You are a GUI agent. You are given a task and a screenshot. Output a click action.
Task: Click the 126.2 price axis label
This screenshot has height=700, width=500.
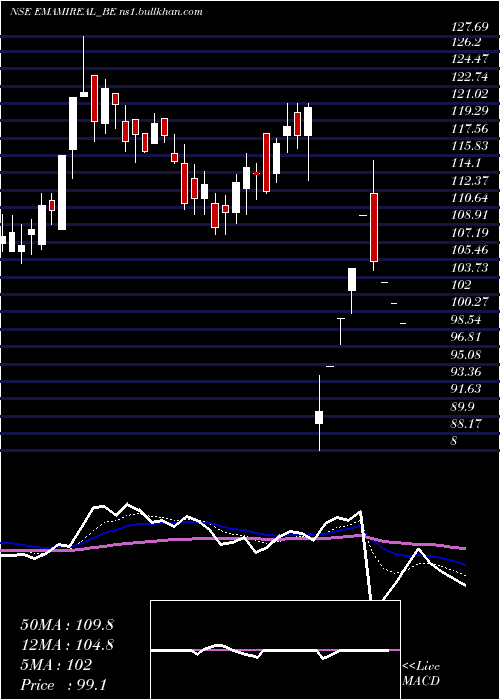[467, 42]
